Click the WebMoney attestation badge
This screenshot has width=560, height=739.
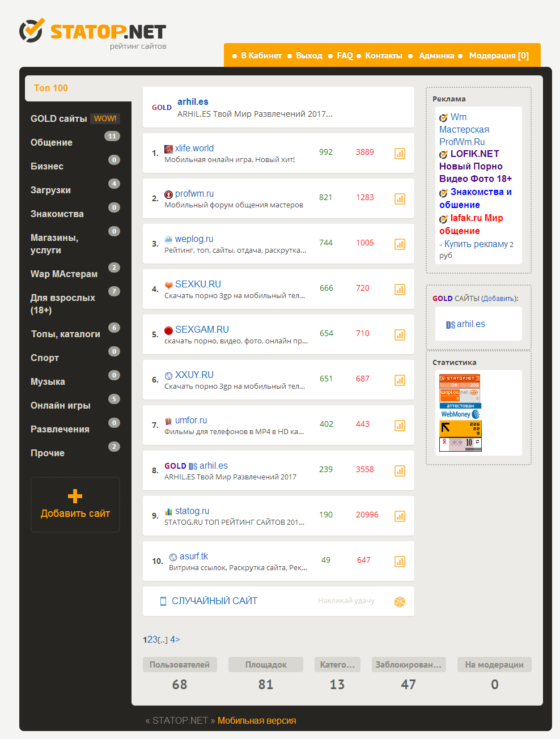coord(460,411)
